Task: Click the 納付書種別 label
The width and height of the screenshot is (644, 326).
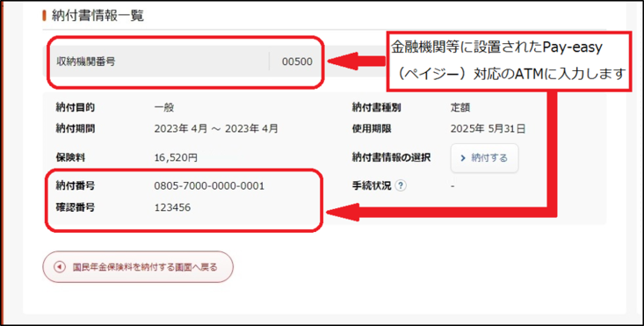Action: 377,108
